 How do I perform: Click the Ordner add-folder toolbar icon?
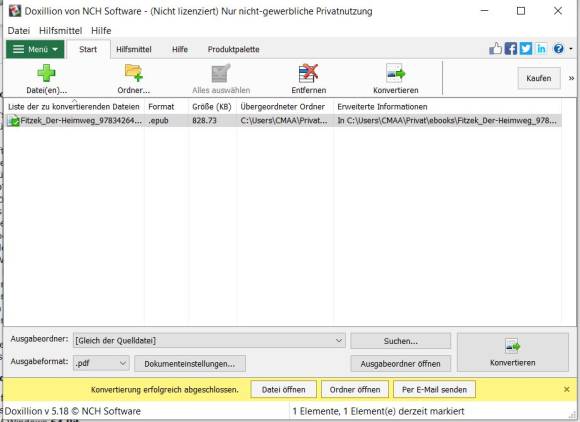click(134, 73)
